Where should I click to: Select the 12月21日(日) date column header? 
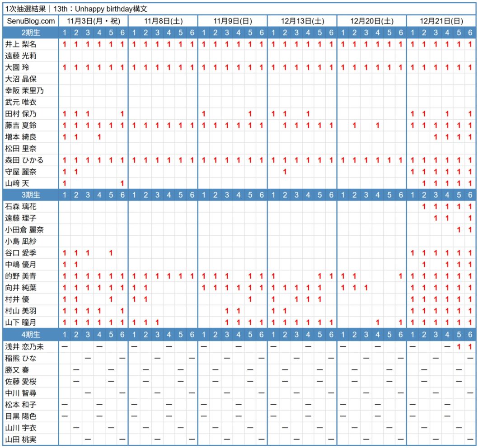[x=441, y=21]
